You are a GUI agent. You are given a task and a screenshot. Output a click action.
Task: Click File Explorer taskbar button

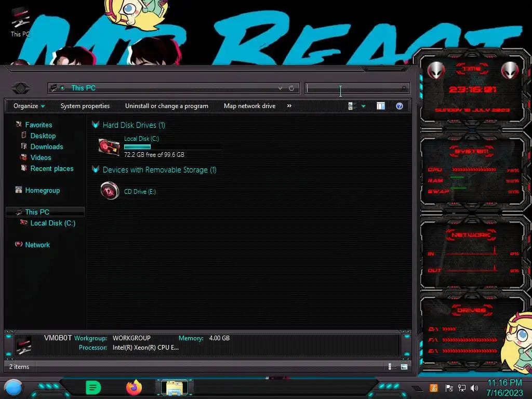pyautogui.click(x=175, y=388)
